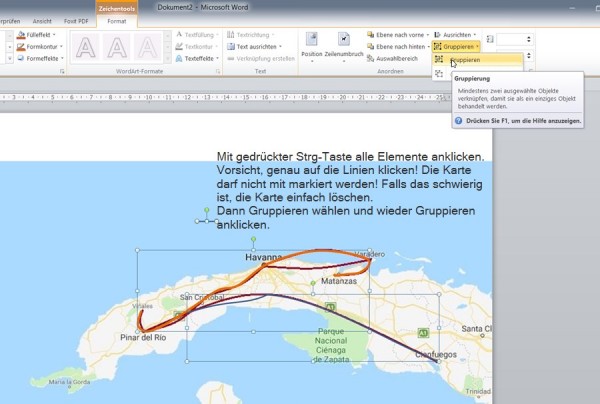The width and height of the screenshot is (600, 404).
Task: Open the Ansicht ribbon tab
Action: tap(42, 21)
